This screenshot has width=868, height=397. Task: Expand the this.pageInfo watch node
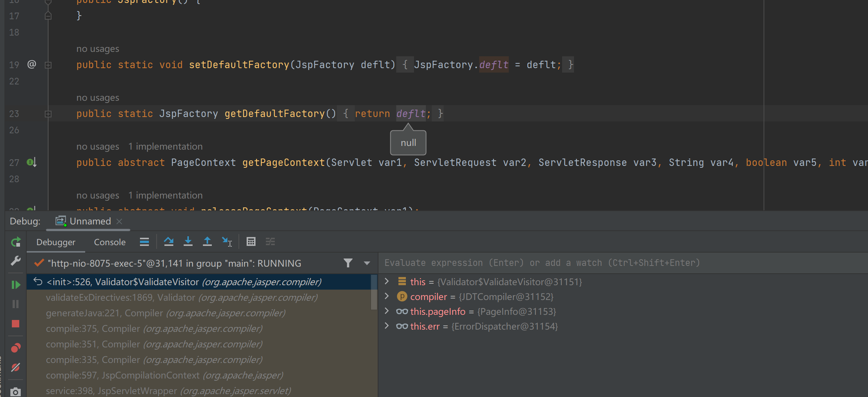387,311
